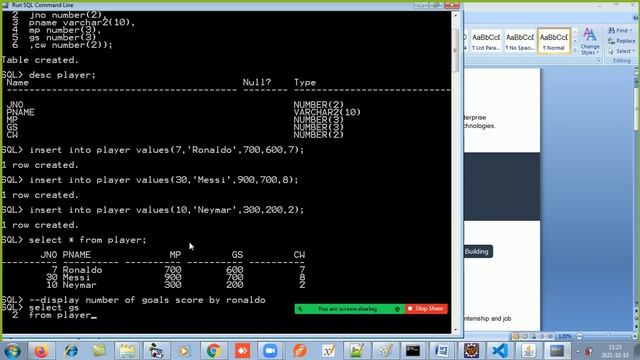Open Visual Studio Code taskbar icon

click(x=500, y=351)
